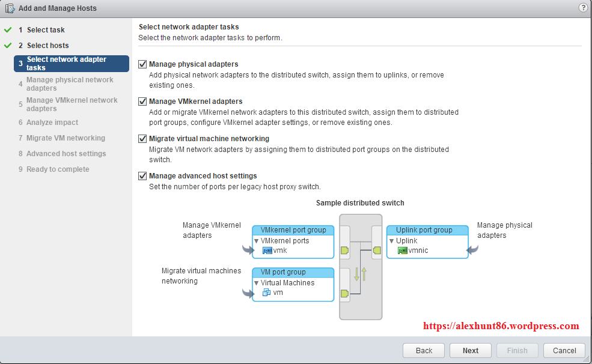Click the Add and Manage Hosts title icon
592x364 pixels.
[x=10, y=8]
